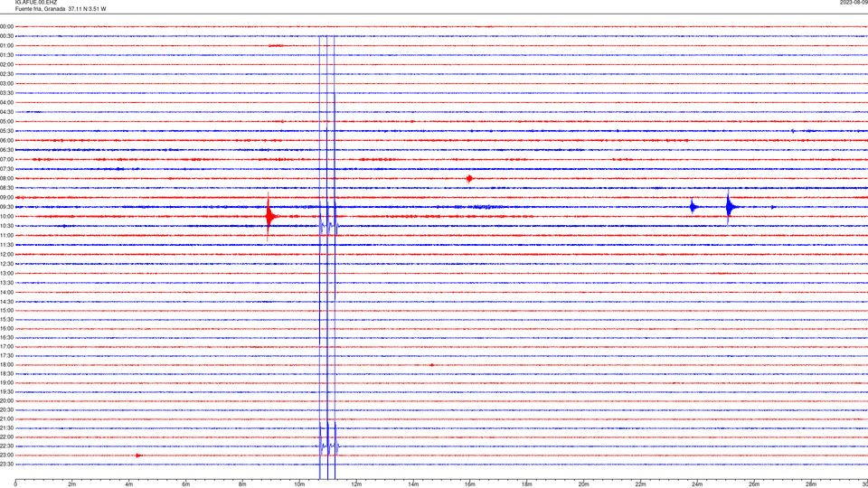Click the 07:00 time label
The width and height of the screenshot is (868, 488).
pos(6,159)
